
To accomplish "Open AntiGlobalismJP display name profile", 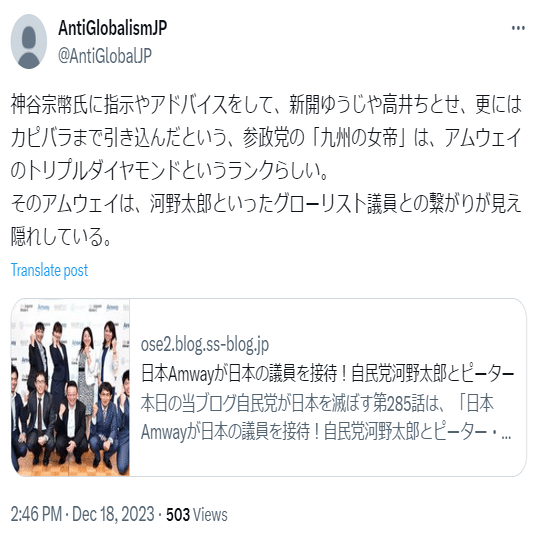I will [x=112, y=28].
